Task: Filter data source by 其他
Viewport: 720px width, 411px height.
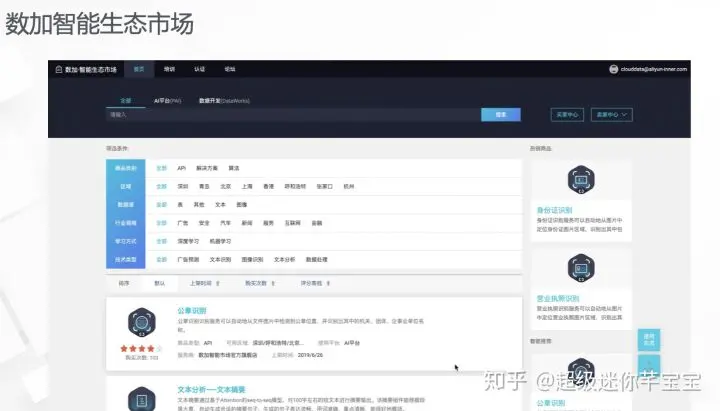Action: pyautogui.click(x=199, y=205)
